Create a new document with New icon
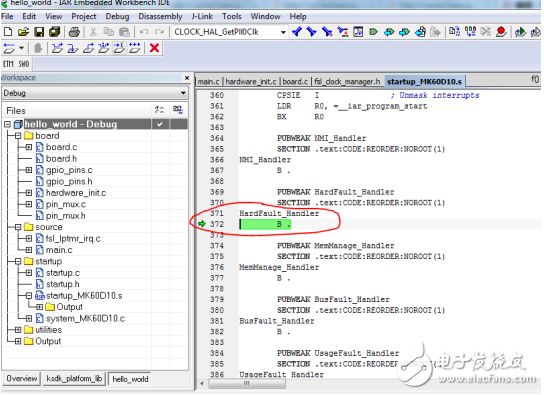The width and height of the screenshot is (544, 395). coord(8,32)
